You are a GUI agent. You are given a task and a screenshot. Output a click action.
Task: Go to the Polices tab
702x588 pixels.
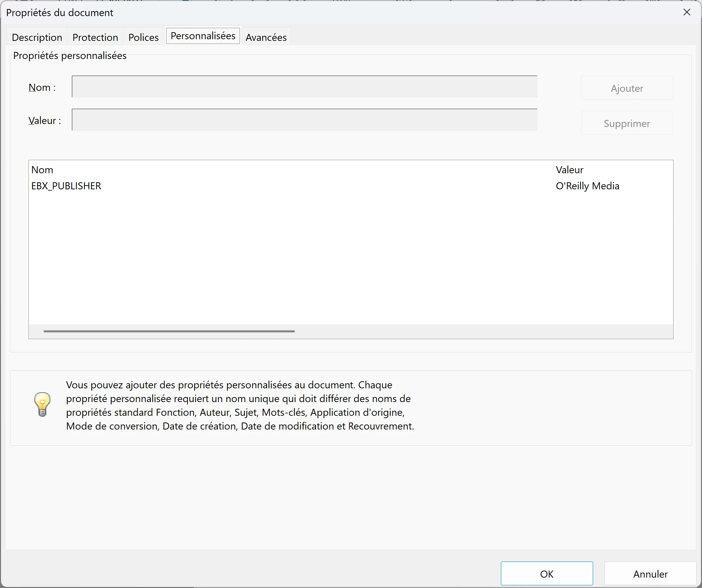click(x=143, y=37)
